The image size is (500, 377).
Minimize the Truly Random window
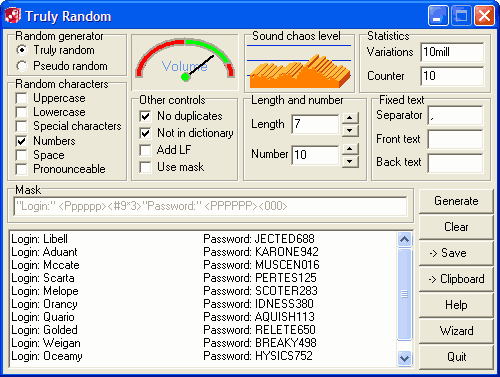(438, 16)
